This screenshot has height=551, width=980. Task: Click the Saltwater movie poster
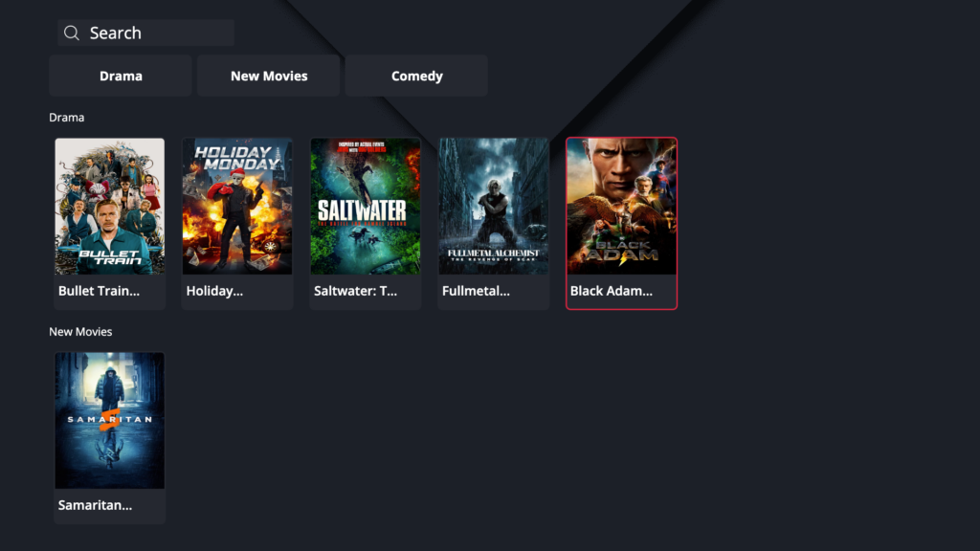click(366, 206)
